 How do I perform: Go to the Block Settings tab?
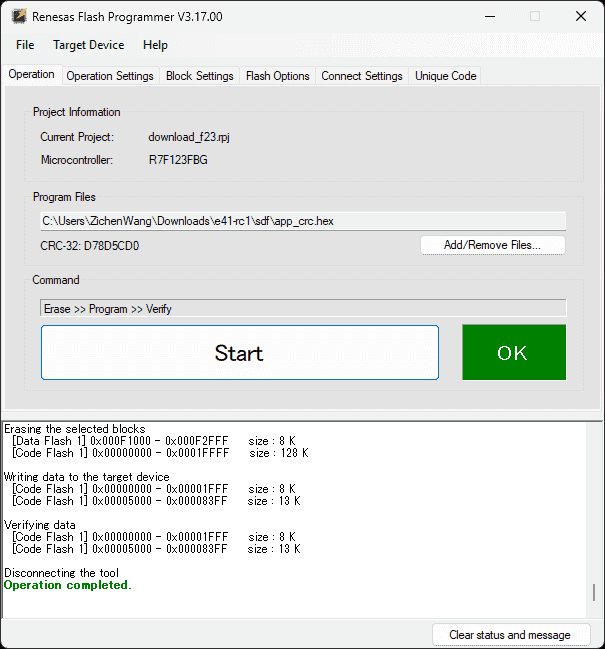pos(199,76)
